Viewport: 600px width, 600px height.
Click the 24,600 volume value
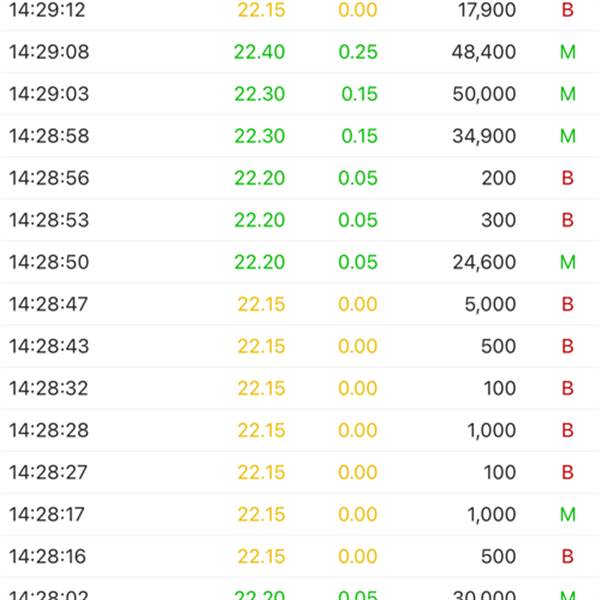(484, 262)
